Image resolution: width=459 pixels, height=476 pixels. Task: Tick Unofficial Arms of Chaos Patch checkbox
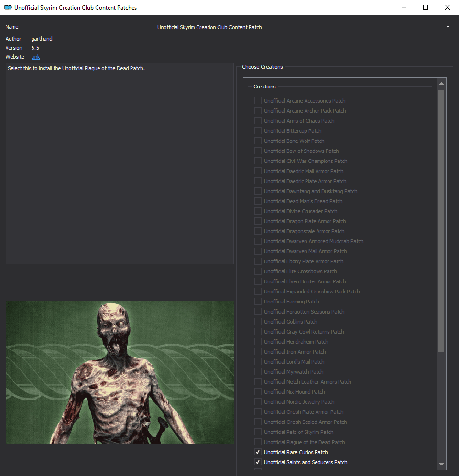tap(258, 120)
